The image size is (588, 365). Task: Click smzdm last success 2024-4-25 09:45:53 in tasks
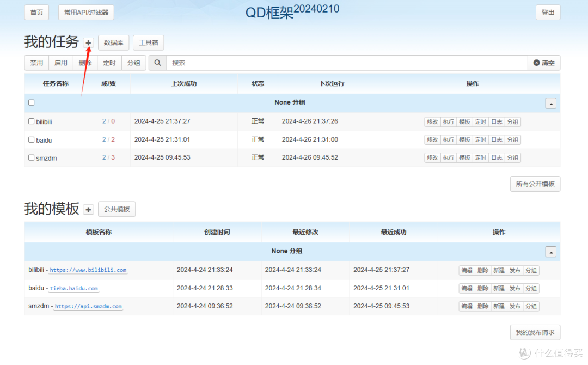click(x=162, y=157)
